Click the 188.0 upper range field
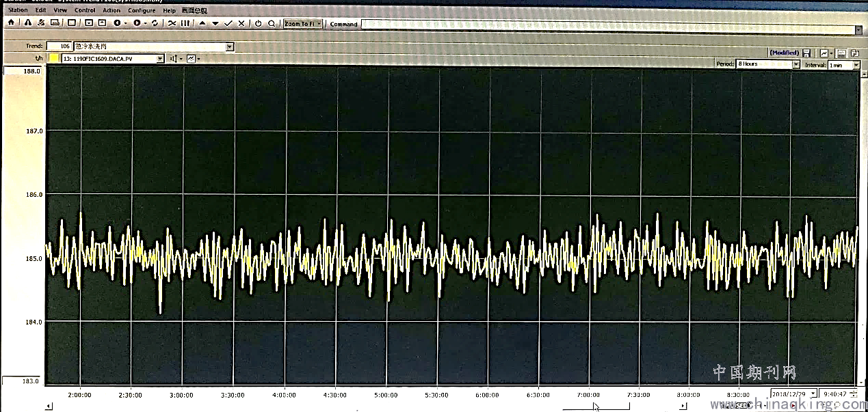The image size is (868, 412). (x=23, y=71)
